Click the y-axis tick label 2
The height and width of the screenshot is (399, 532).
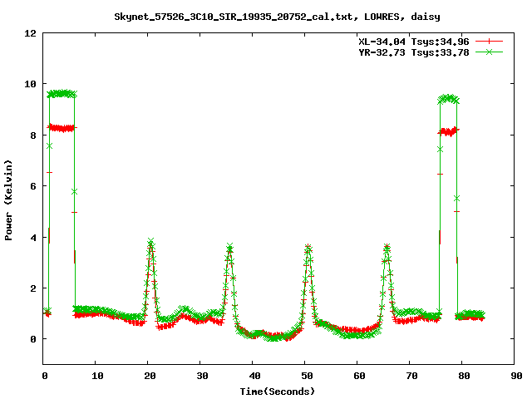(33, 288)
